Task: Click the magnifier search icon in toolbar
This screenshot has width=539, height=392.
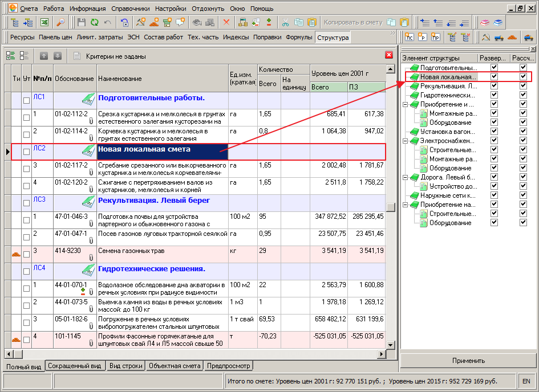Action: [x=60, y=22]
